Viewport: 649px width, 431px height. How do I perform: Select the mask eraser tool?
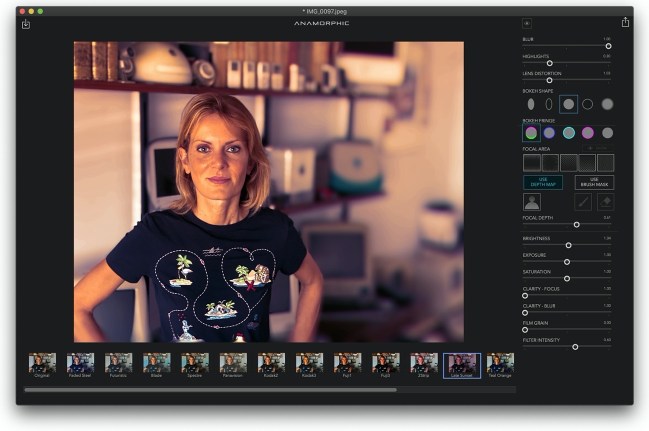click(x=606, y=202)
